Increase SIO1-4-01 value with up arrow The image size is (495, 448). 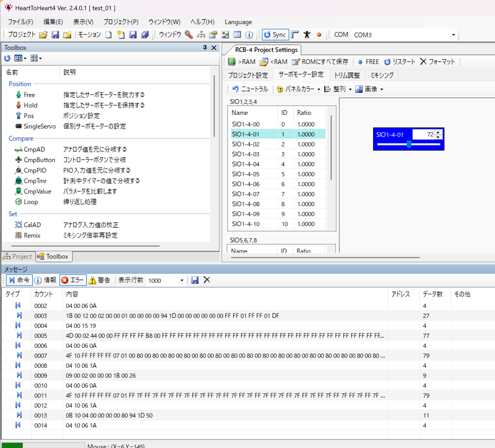click(438, 132)
